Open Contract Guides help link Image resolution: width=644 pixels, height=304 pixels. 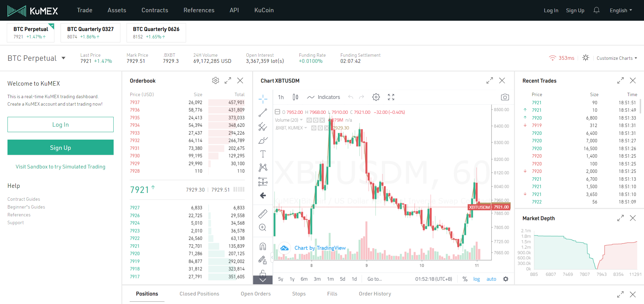tap(24, 199)
